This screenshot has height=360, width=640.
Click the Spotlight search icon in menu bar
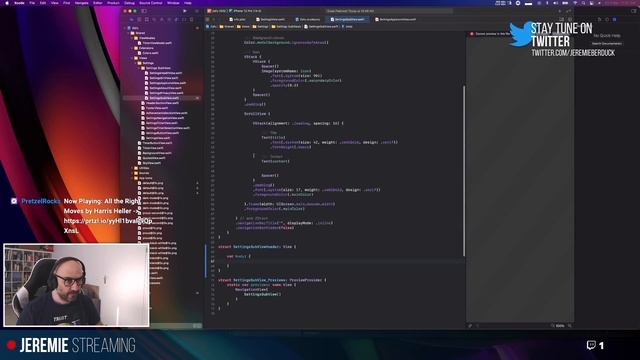coord(584,3)
